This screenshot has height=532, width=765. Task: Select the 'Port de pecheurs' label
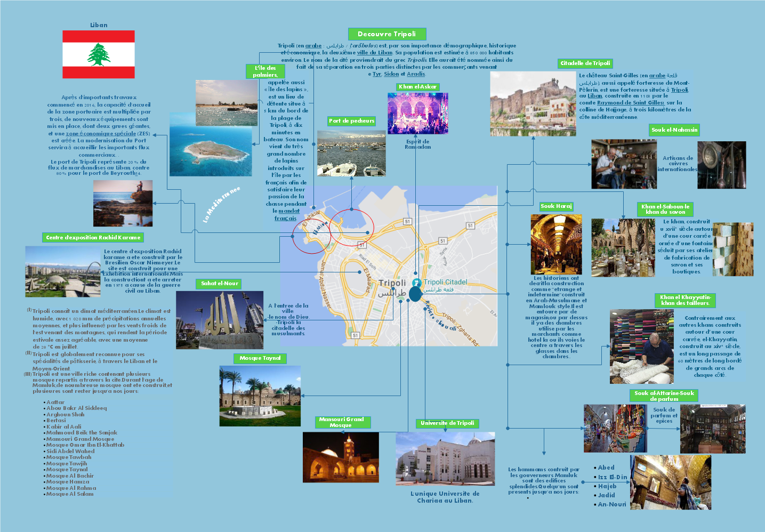(x=352, y=121)
